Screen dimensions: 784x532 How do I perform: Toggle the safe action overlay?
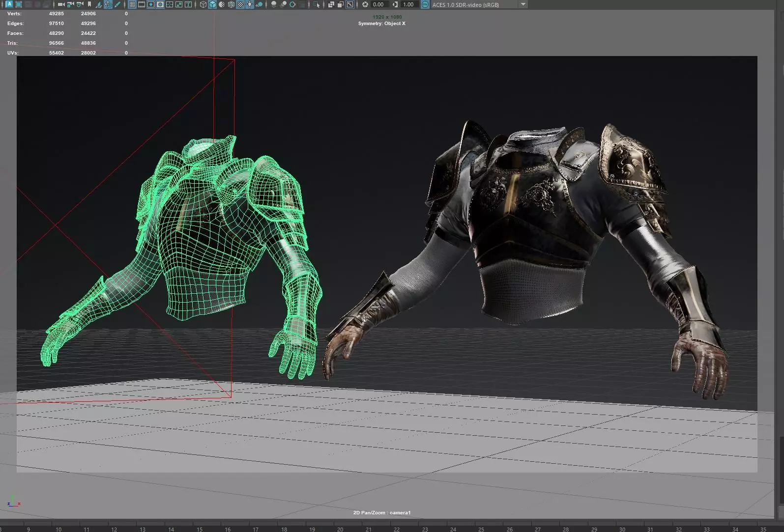[x=179, y=4]
